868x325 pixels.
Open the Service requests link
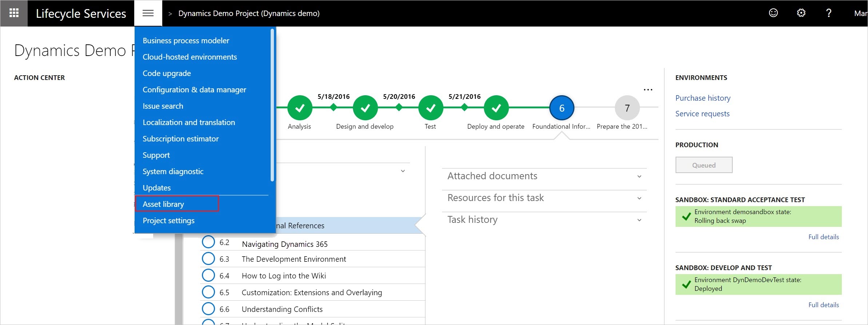tap(702, 114)
